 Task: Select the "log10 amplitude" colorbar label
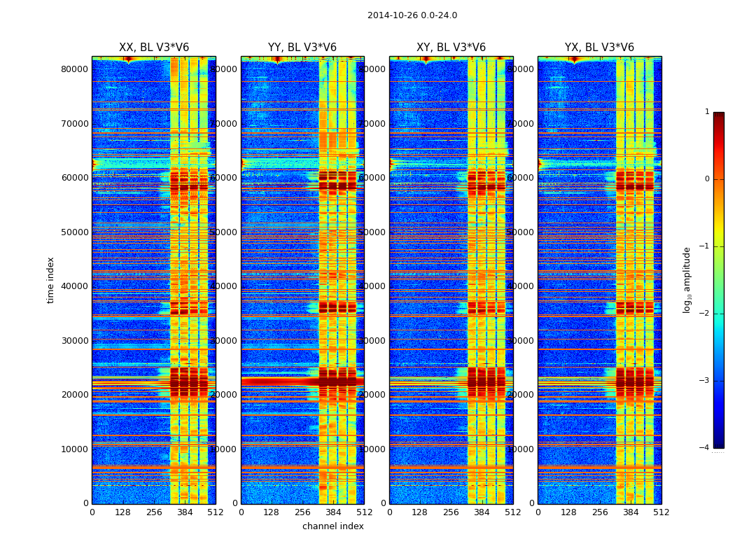coord(687,279)
